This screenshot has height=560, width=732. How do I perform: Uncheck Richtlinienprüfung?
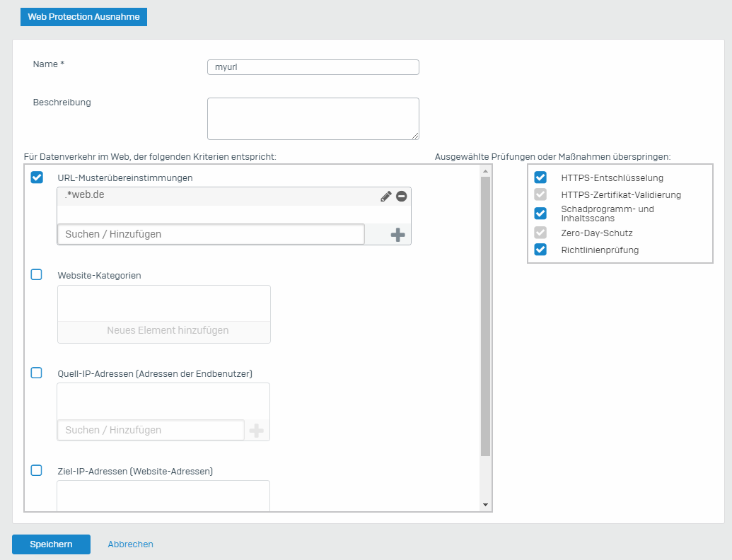(x=540, y=250)
